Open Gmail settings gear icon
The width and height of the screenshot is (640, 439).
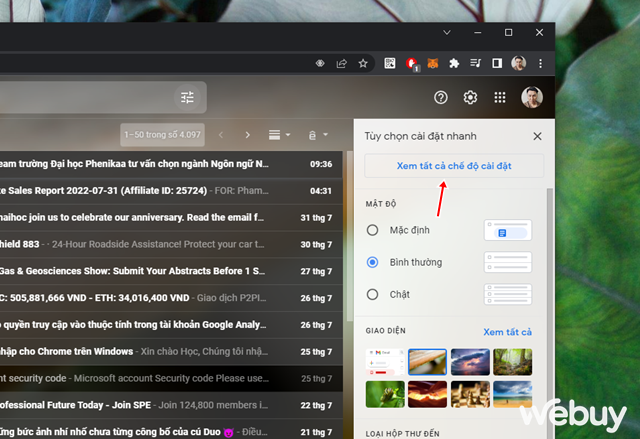coord(470,98)
